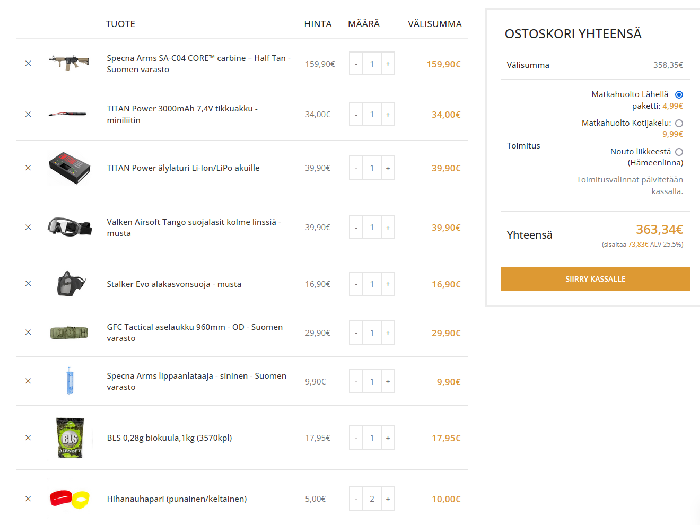700x525 pixels.
Task: Select Matkahuolto Lähellä paketti delivery option
Action: pos(679,94)
